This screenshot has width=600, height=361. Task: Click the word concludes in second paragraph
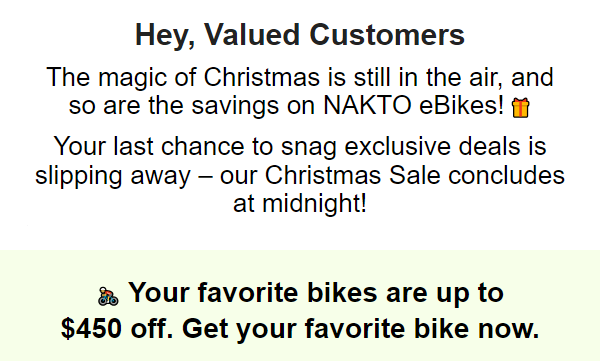coord(506,175)
